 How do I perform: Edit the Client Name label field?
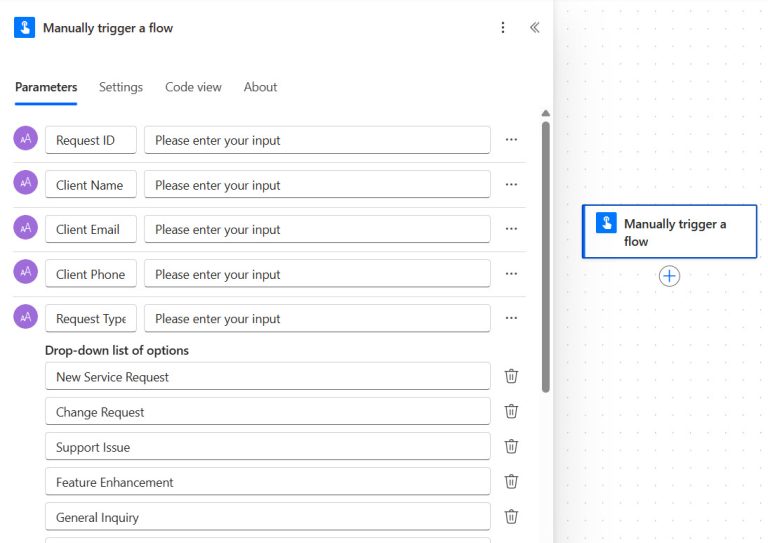coord(91,185)
